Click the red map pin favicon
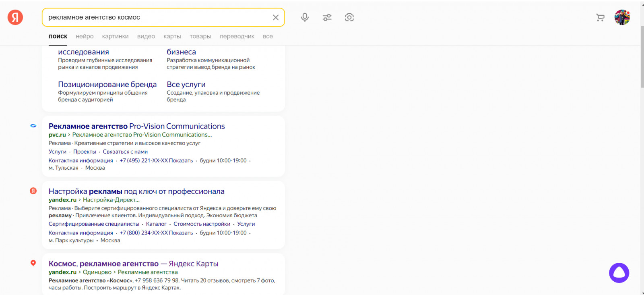Viewport: 644px width, 295px height. tap(33, 263)
